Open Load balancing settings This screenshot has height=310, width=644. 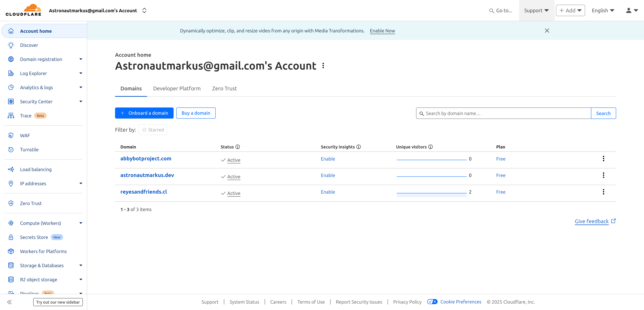(x=36, y=169)
